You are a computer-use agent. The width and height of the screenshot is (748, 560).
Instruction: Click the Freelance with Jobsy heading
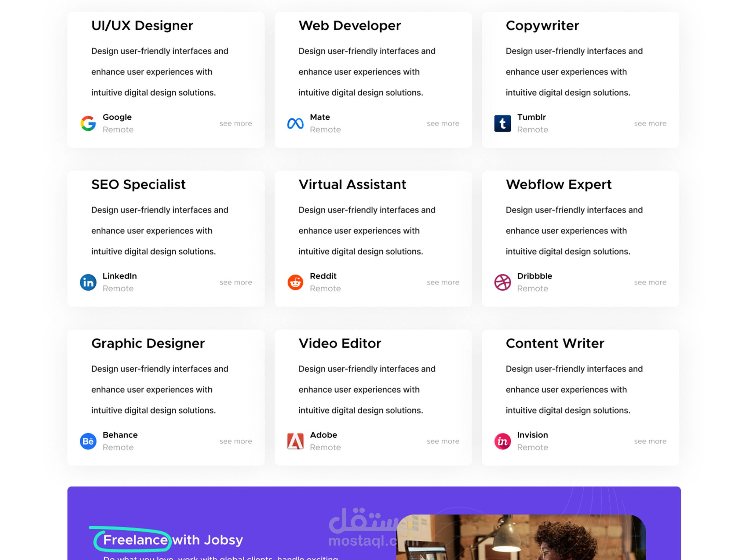coord(173,540)
